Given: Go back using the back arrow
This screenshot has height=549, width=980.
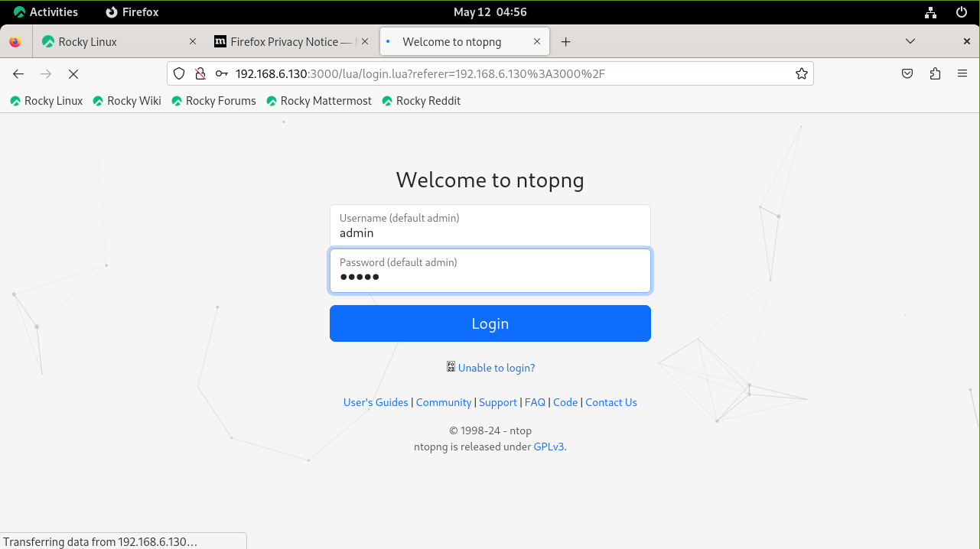Looking at the screenshot, I should click(x=18, y=73).
